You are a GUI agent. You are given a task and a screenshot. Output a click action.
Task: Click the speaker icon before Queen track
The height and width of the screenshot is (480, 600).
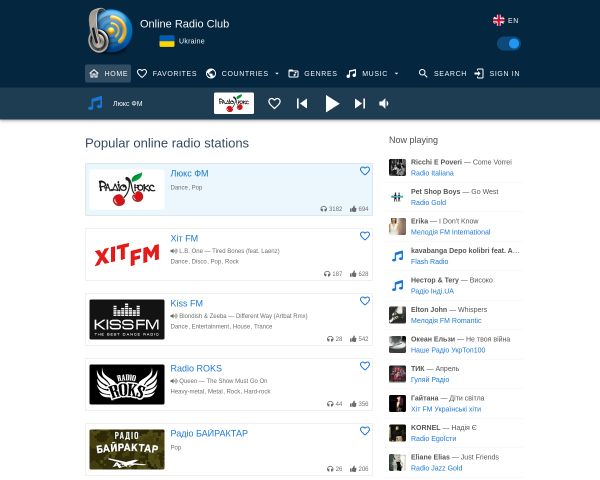pyautogui.click(x=174, y=381)
